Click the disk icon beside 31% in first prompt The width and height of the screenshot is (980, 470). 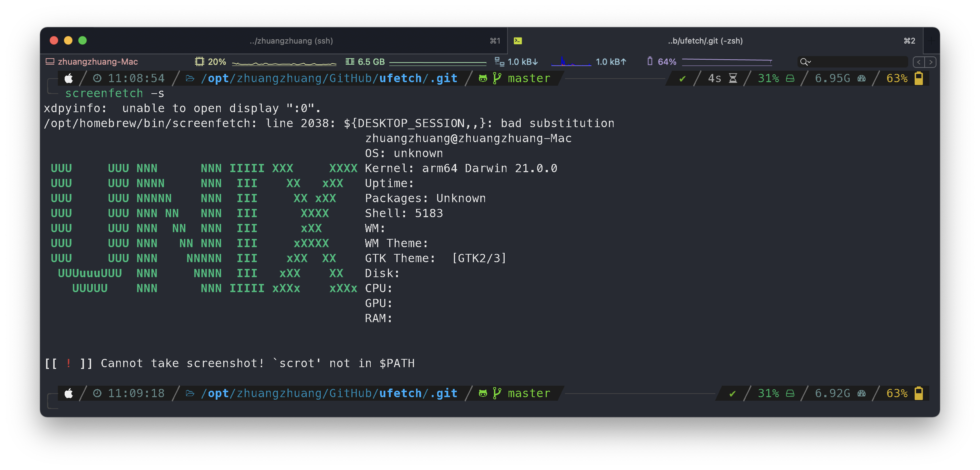[x=790, y=79]
